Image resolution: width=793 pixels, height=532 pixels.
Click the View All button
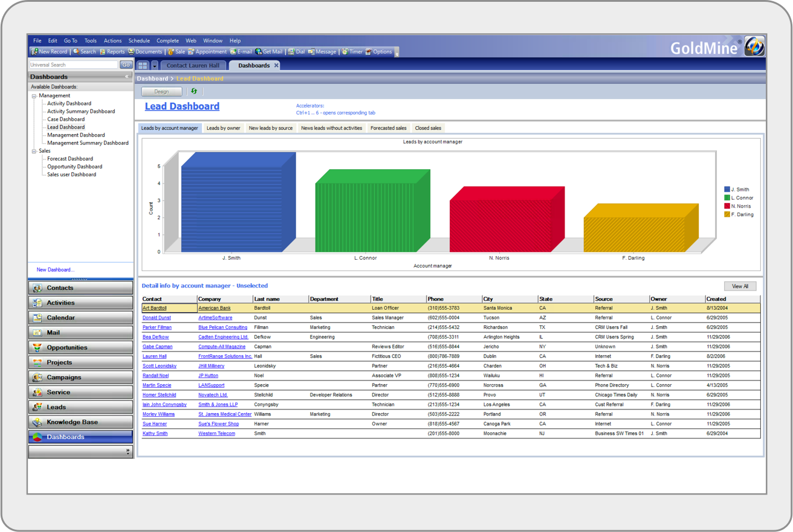[x=740, y=286]
